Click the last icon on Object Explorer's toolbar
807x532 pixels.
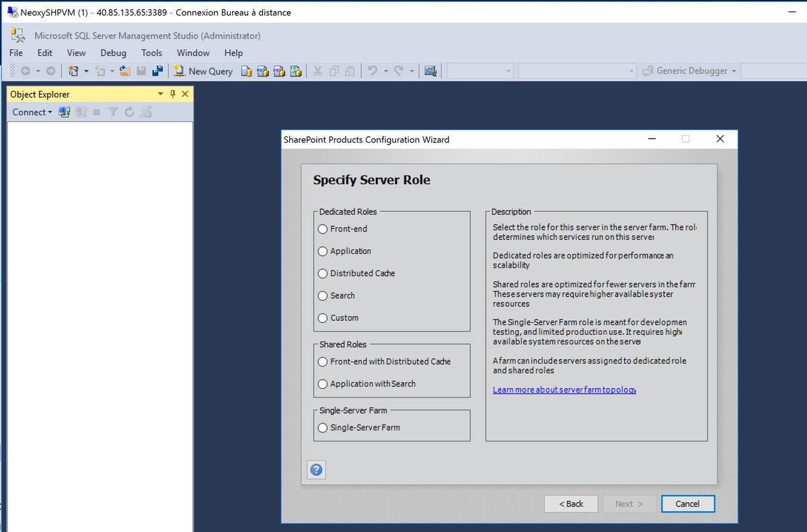tap(145, 112)
